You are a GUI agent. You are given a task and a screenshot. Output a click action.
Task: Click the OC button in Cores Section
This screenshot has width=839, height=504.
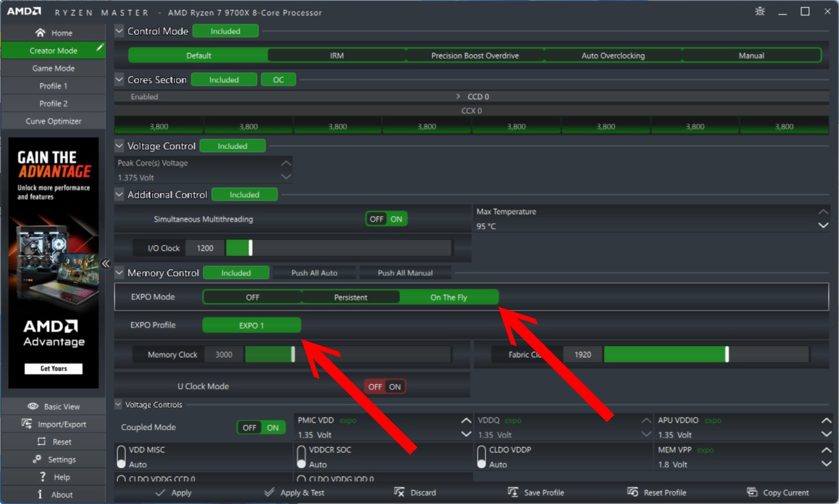coord(279,79)
